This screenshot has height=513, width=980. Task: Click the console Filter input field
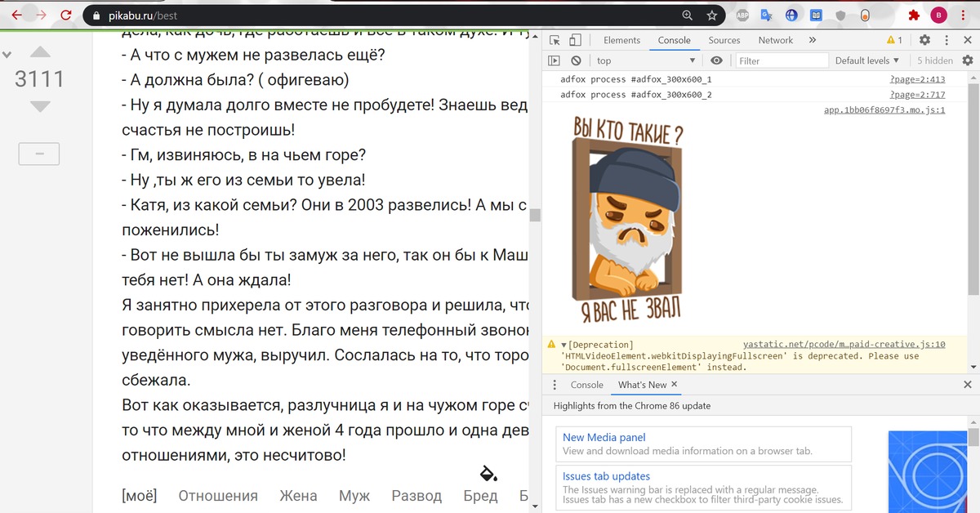(x=781, y=60)
